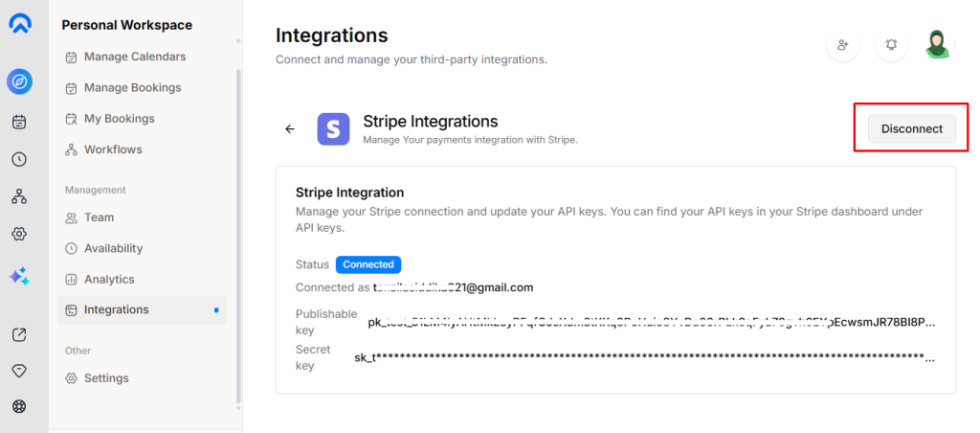This screenshot has height=433, width=980.
Task: Select the gear icon in left rail
Action: pos(19,234)
